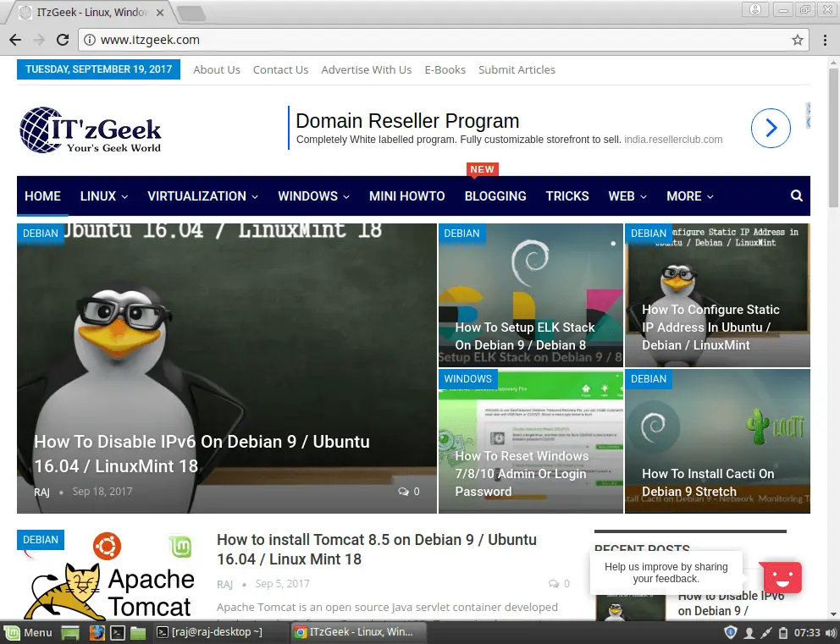Open the BLOGGING menu item
Image resolution: width=840 pixels, height=644 pixels.
[495, 196]
